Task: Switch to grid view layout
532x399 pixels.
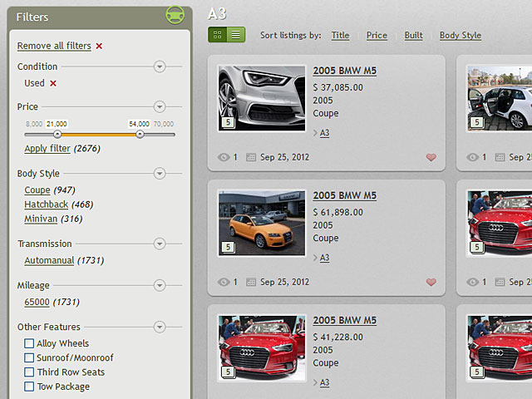Action: [x=218, y=35]
